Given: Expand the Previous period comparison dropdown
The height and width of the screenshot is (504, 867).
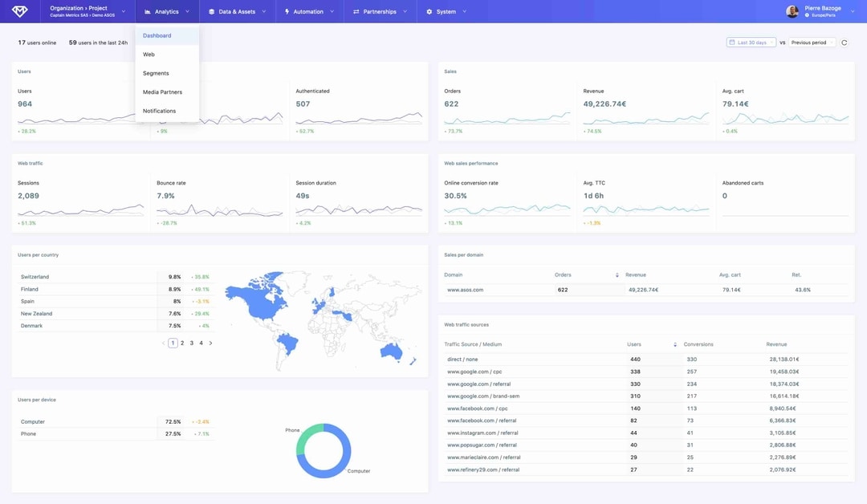Looking at the screenshot, I should click(812, 43).
